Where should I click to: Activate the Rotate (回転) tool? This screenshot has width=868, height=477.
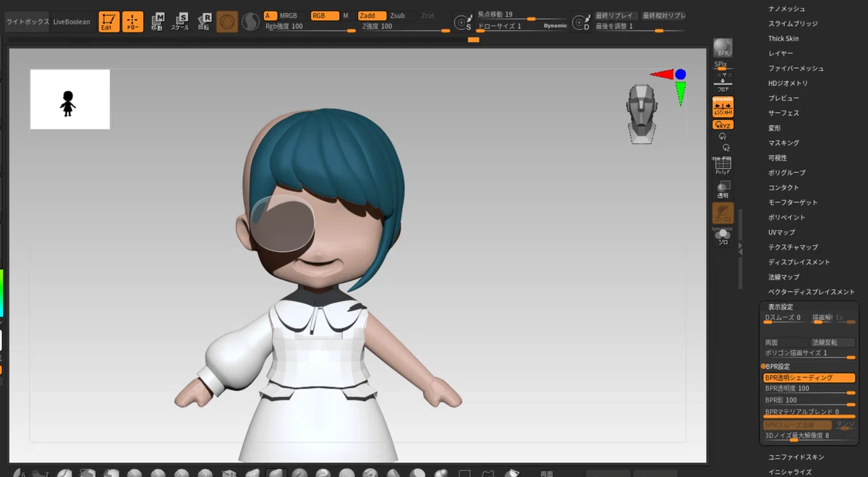pyautogui.click(x=204, y=22)
